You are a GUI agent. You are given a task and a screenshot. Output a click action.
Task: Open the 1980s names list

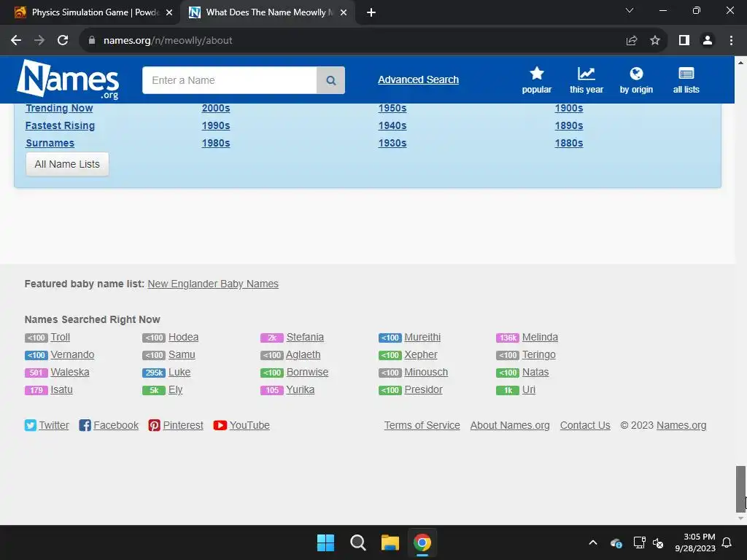(216, 144)
